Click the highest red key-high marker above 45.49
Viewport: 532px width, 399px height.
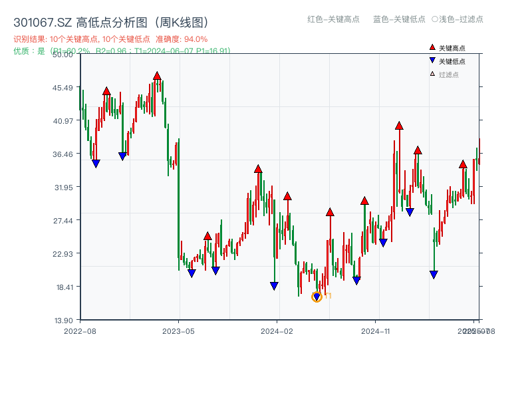(157, 76)
